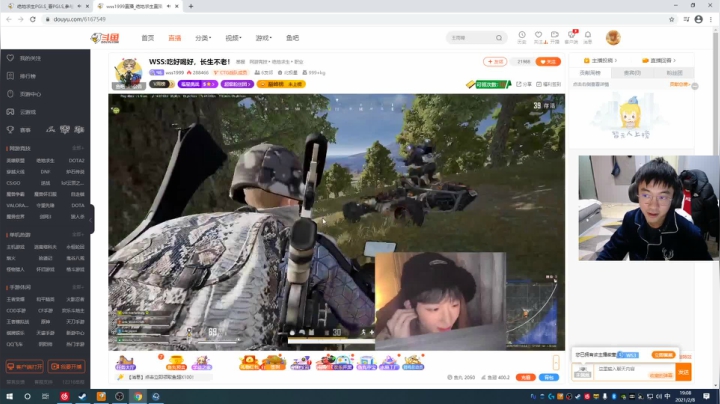Open new Chrome tab

click(191, 6)
